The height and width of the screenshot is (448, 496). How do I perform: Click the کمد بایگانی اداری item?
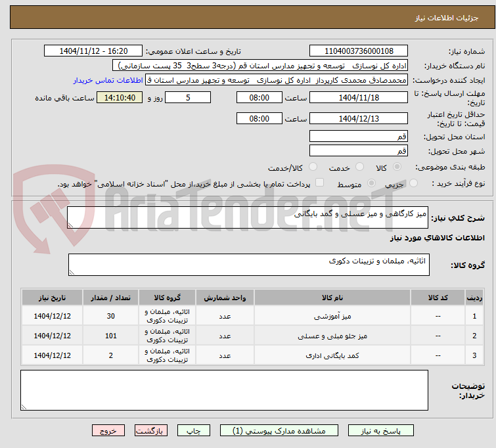click(x=332, y=355)
